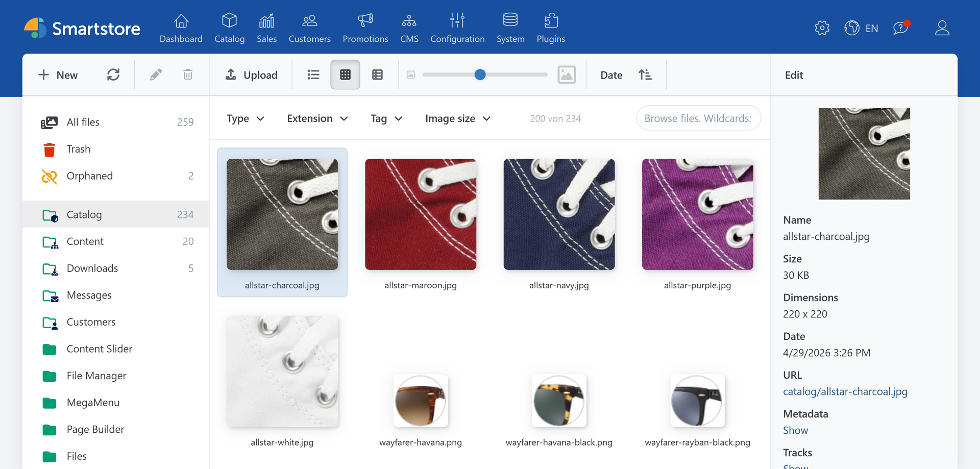Image resolution: width=980 pixels, height=469 pixels.
Task: Open the Orphaned files entry
Action: [x=116, y=176]
